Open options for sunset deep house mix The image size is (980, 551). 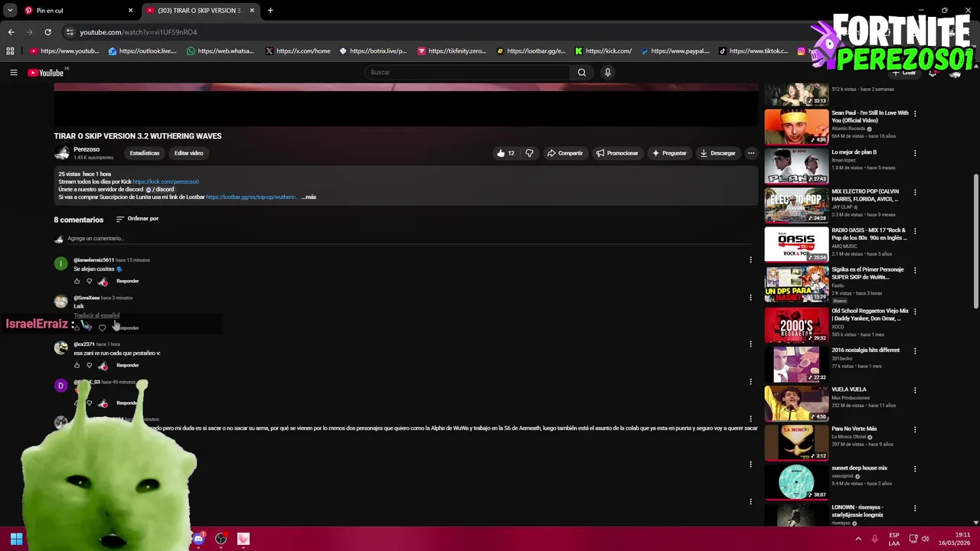point(915,469)
